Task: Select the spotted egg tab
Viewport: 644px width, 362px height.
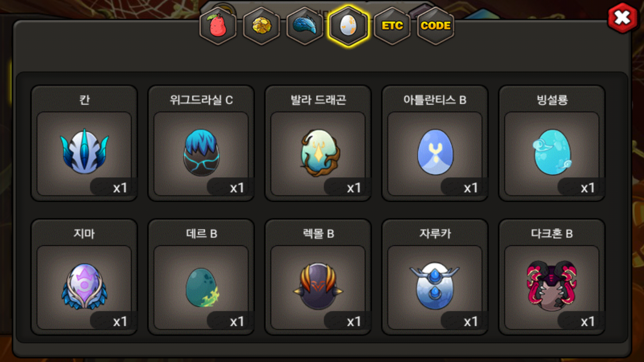Action: tap(348, 26)
